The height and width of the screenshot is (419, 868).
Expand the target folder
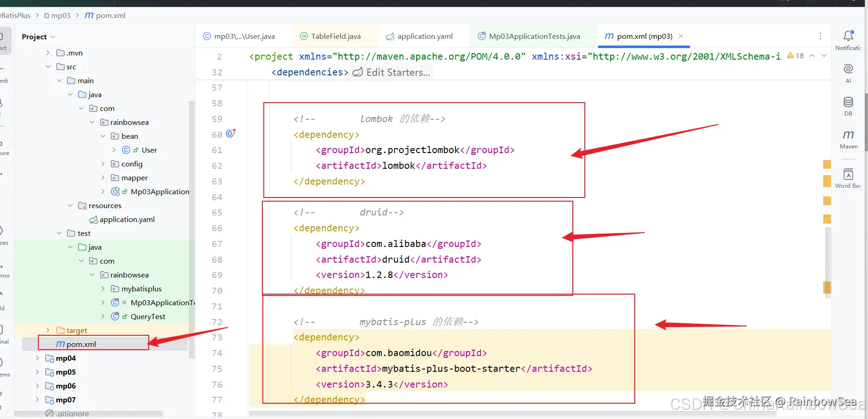[48, 330]
